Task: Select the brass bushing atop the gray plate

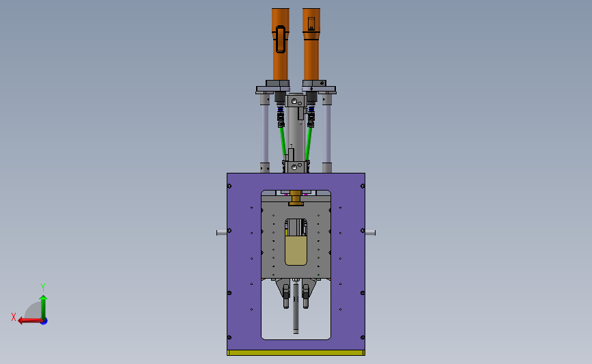Action: pos(296,198)
